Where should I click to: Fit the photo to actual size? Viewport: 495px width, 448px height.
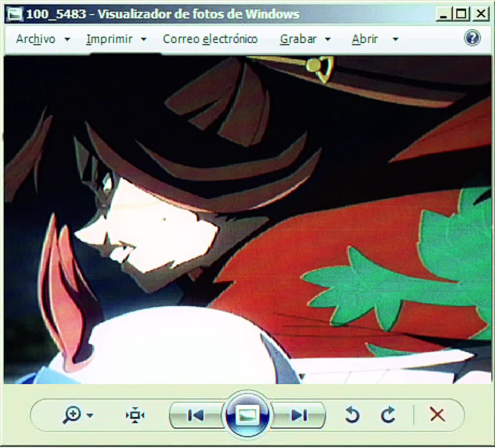click(135, 415)
